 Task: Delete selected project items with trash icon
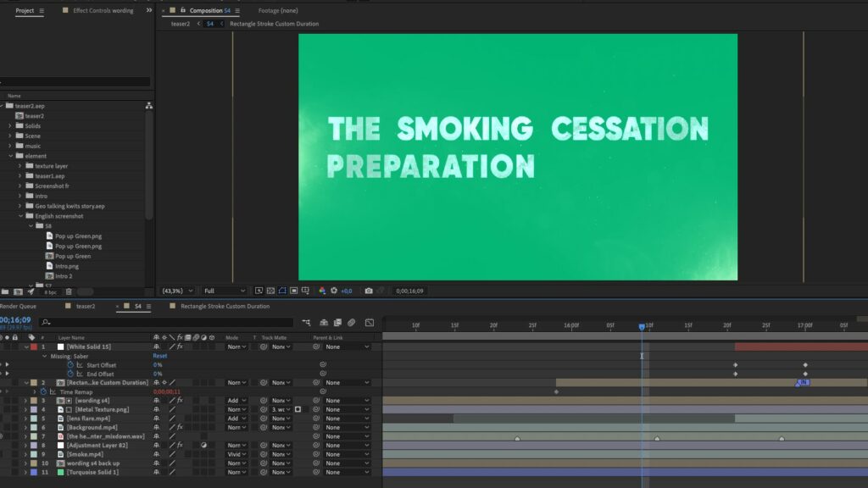click(69, 291)
